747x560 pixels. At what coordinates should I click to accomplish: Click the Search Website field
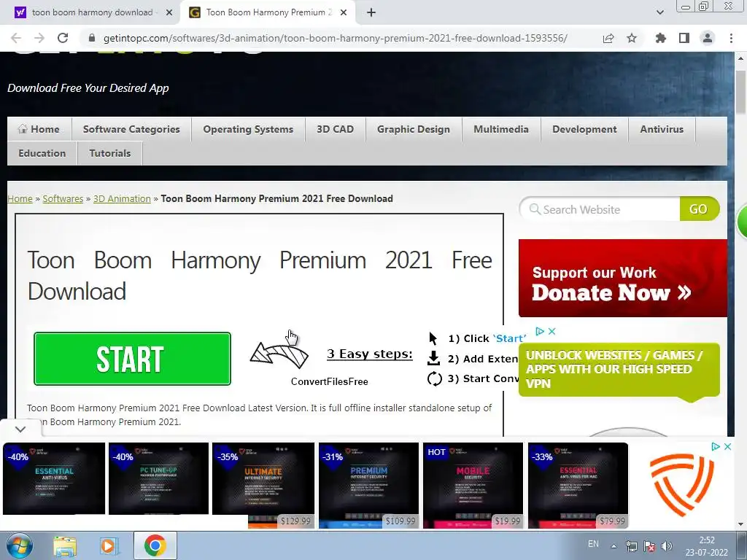[600, 209]
